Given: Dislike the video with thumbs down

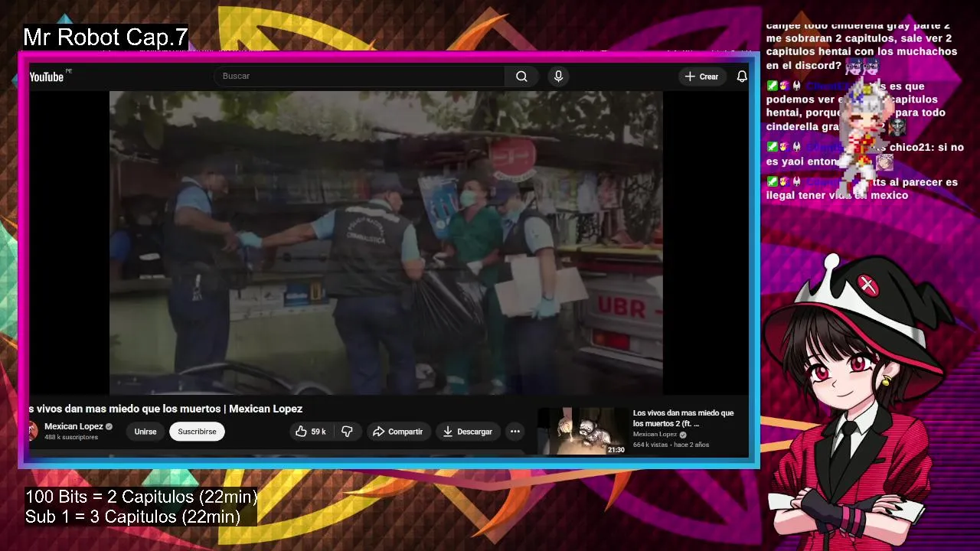Looking at the screenshot, I should (x=347, y=432).
